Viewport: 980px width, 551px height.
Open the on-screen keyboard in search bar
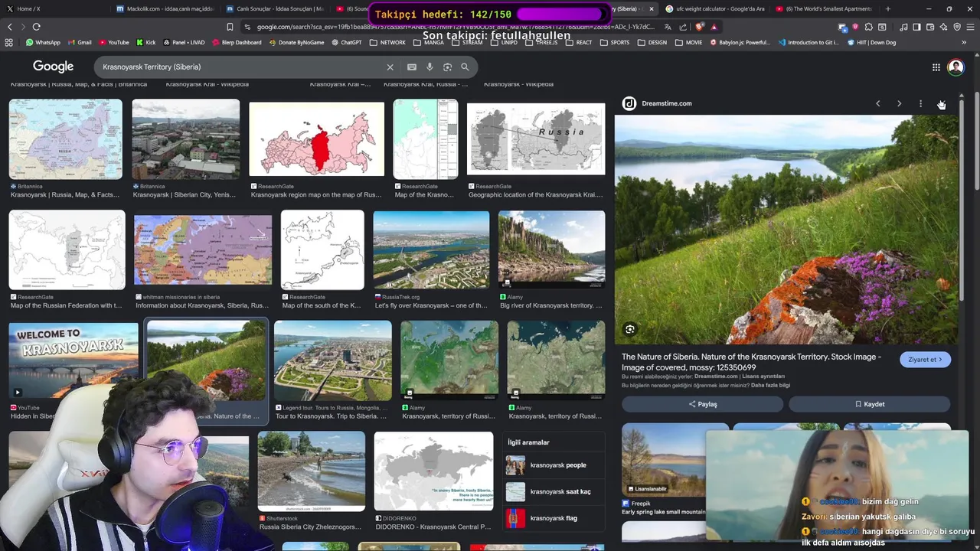pos(412,67)
